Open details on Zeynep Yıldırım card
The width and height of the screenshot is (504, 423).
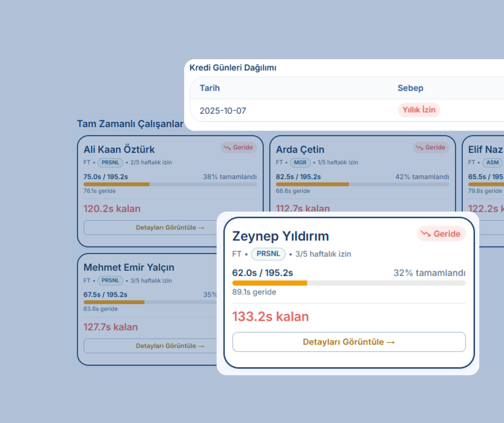point(349,342)
